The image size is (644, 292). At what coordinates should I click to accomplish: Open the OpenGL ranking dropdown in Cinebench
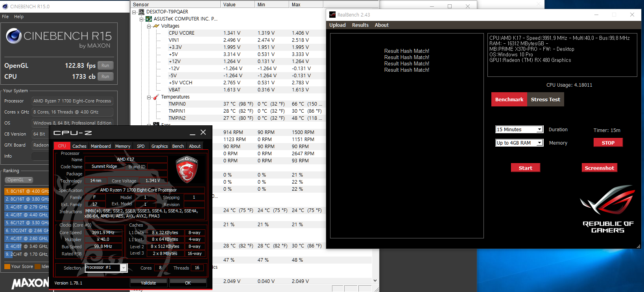(x=19, y=180)
